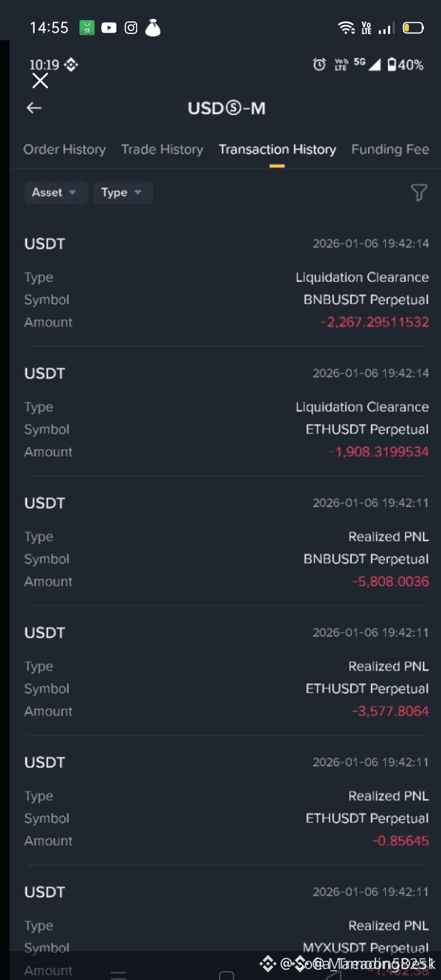Tap the Binance notification icon
Viewport: 441px width, 980px height.
[x=71, y=64]
